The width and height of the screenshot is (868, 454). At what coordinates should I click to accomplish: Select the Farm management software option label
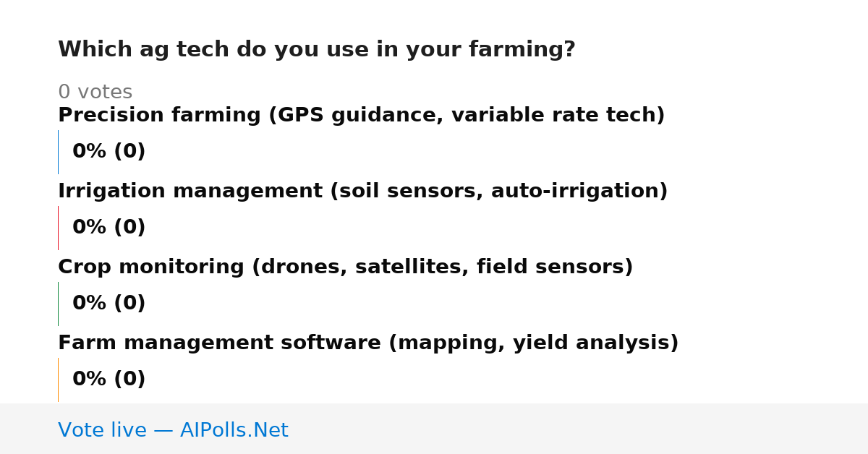tap(368, 343)
